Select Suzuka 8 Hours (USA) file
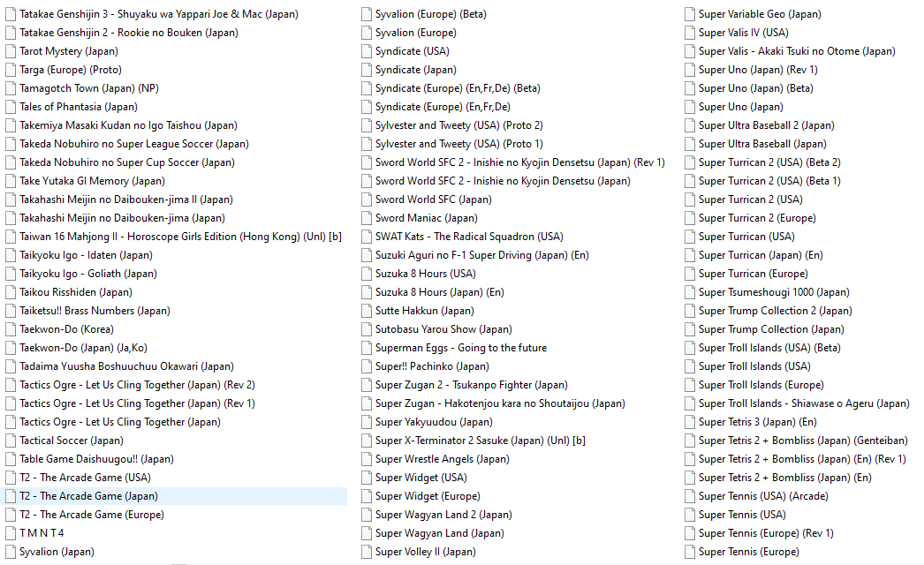Viewport: 924px width, 565px height. (x=426, y=274)
